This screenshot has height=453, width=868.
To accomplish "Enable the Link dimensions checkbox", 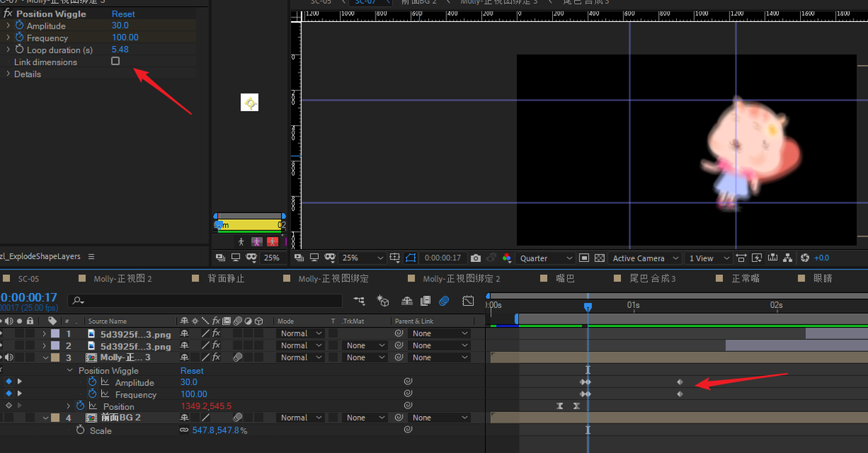I will pos(115,61).
